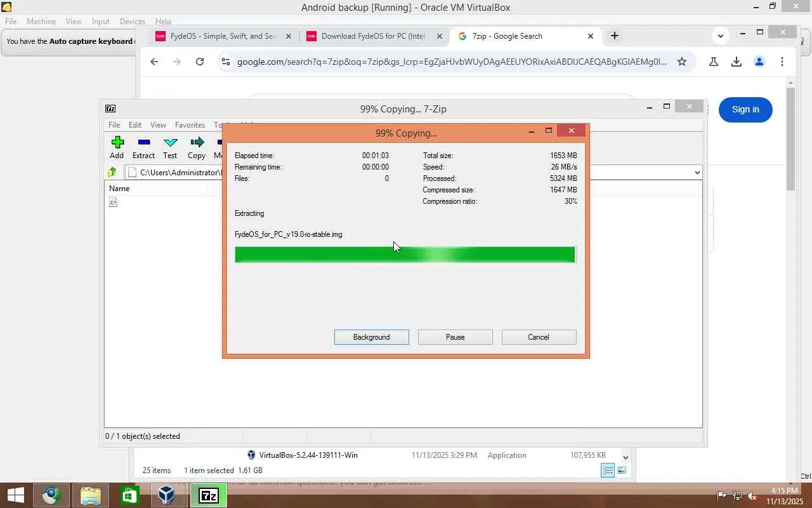Open the VirtualBox Machine menu
This screenshot has height=508, width=812.
pyautogui.click(x=41, y=22)
